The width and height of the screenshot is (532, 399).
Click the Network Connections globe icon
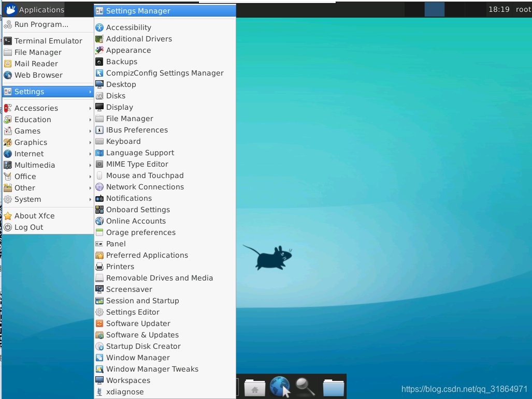click(99, 187)
